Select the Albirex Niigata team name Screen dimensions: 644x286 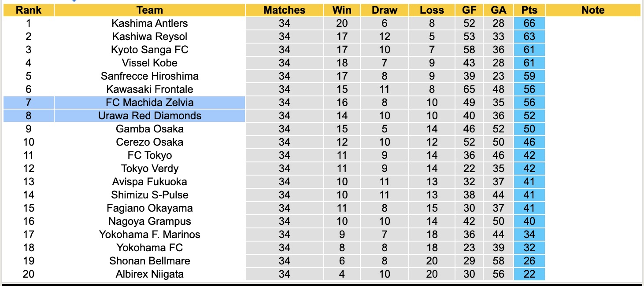(150, 274)
